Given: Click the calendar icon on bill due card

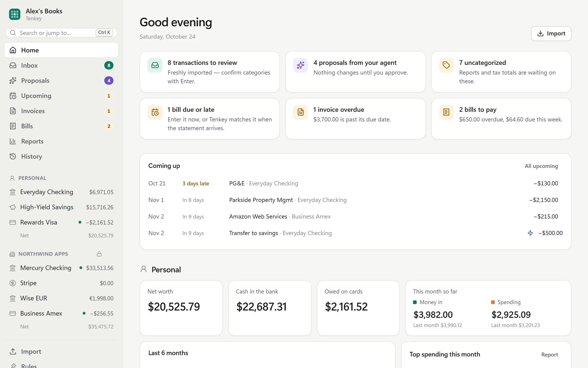Looking at the screenshot, I should coord(155,112).
